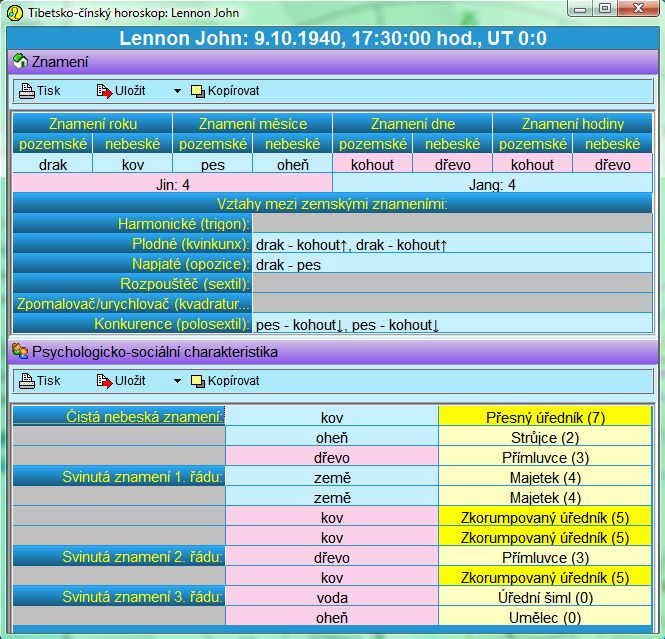Close the Tibetsko-čínský horoskop window

(x=638, y=8)
